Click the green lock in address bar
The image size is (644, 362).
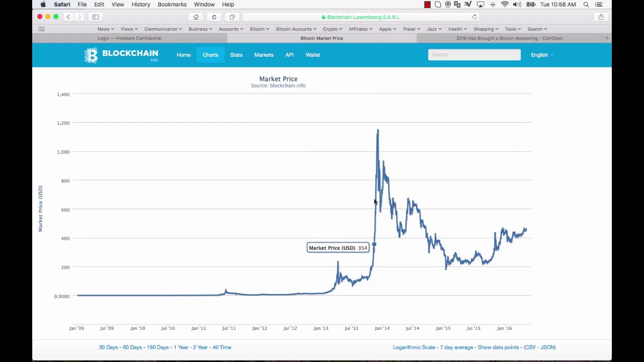(324, 17)
